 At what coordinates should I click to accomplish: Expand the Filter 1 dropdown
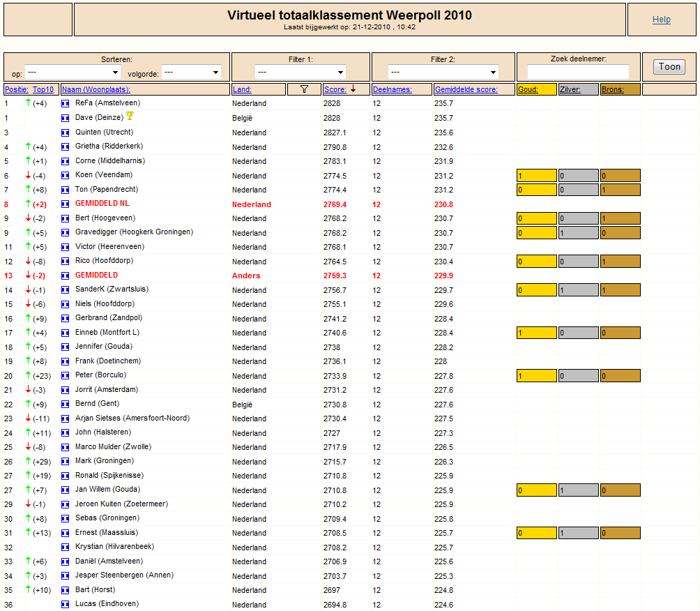point(300,72)
